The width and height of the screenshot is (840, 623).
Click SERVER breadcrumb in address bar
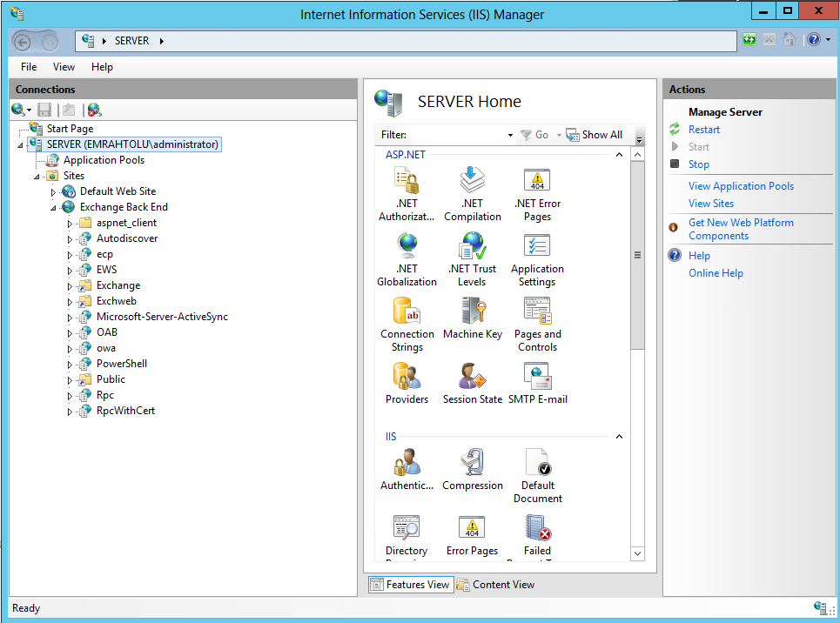131,41
